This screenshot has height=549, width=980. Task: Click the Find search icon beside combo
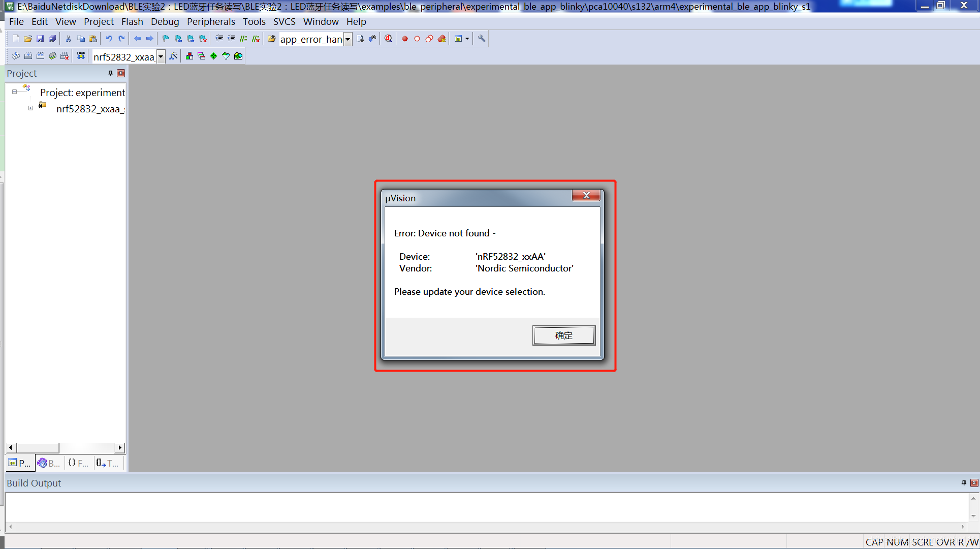click(x=360, y=39)
